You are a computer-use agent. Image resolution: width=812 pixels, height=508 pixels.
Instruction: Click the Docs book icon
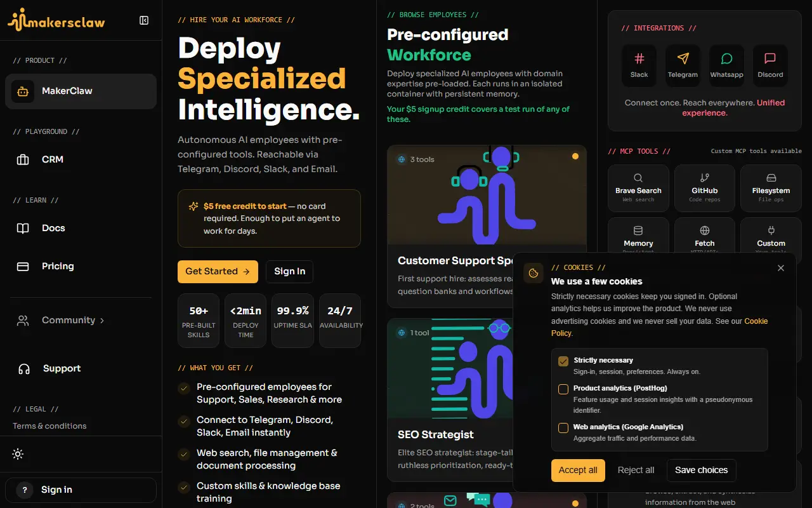23,229
